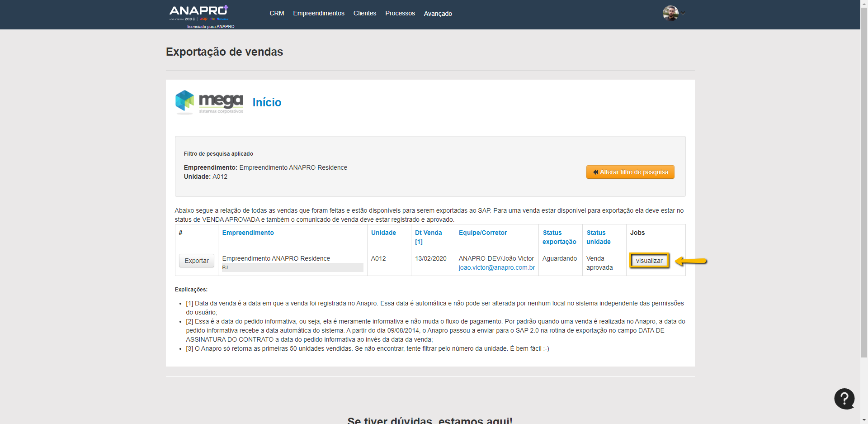The width and height of the screenshot is (868, 424).
Task: Open the CRM menu
Action: click(277, 14)
